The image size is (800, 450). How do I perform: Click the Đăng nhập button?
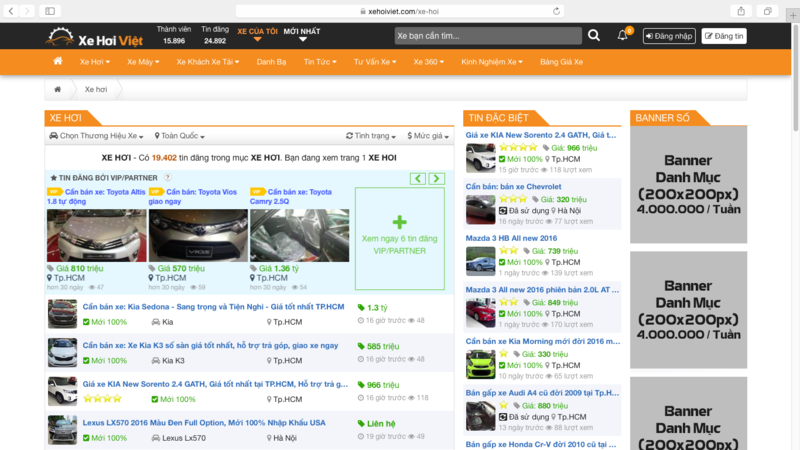pyautogui.click(x=669, y=36)
